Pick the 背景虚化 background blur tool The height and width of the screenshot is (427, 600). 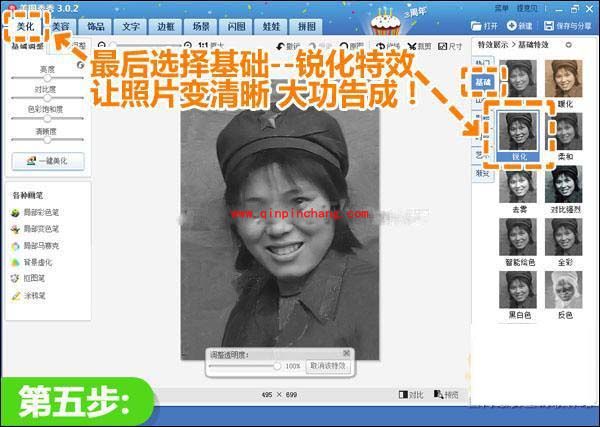32,262
